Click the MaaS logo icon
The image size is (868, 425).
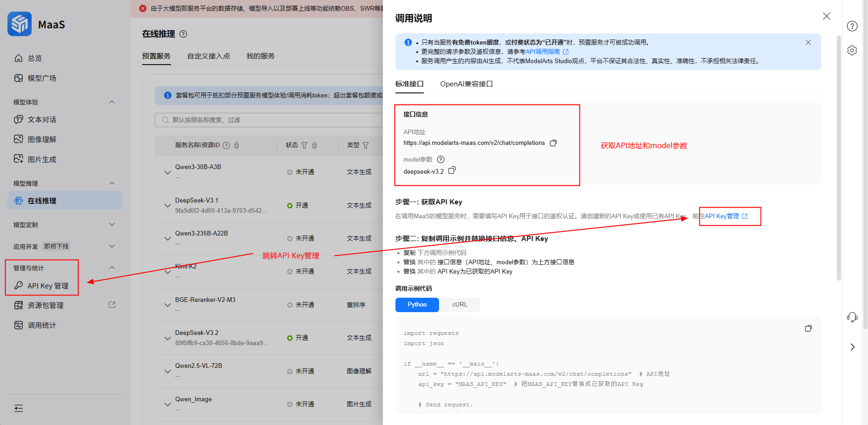[20, 24]
